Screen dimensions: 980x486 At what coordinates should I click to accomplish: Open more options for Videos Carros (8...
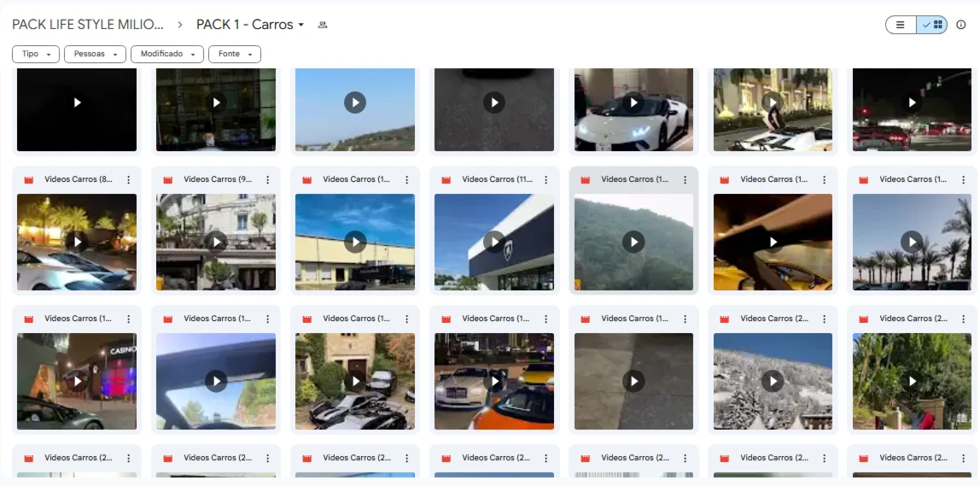click(x=128, y=179)
